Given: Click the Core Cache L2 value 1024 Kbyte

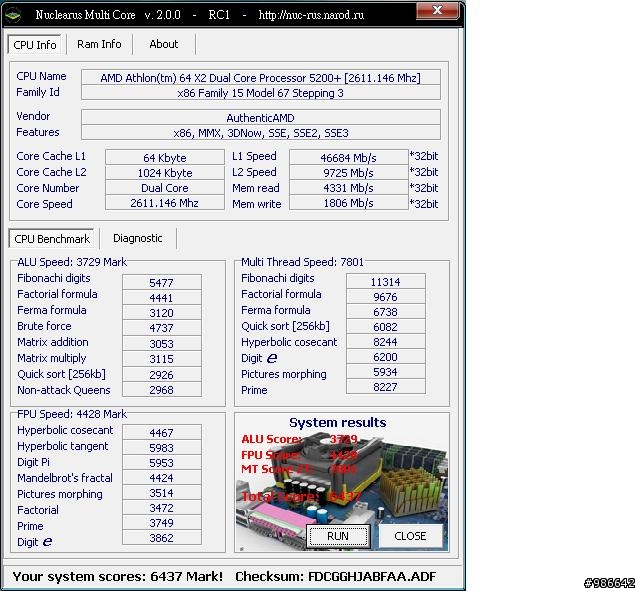Looking at the screenshot, I should tap(164, 173).
